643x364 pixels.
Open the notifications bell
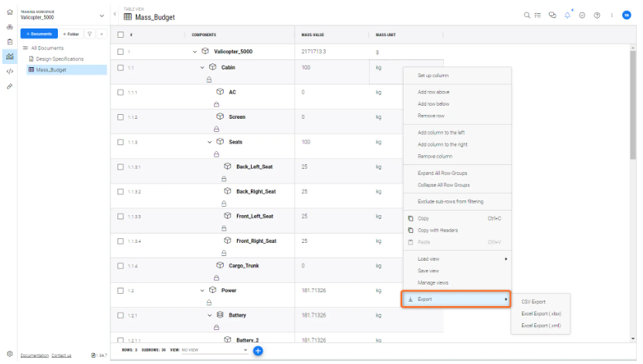pos(567,15)
